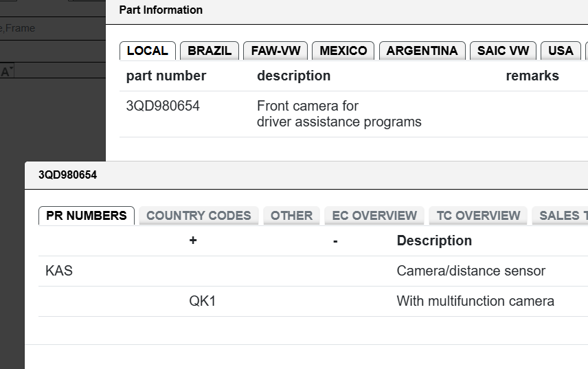Switch to the ARGENTINA tab
588x369 pixels.
click(422, 51)
